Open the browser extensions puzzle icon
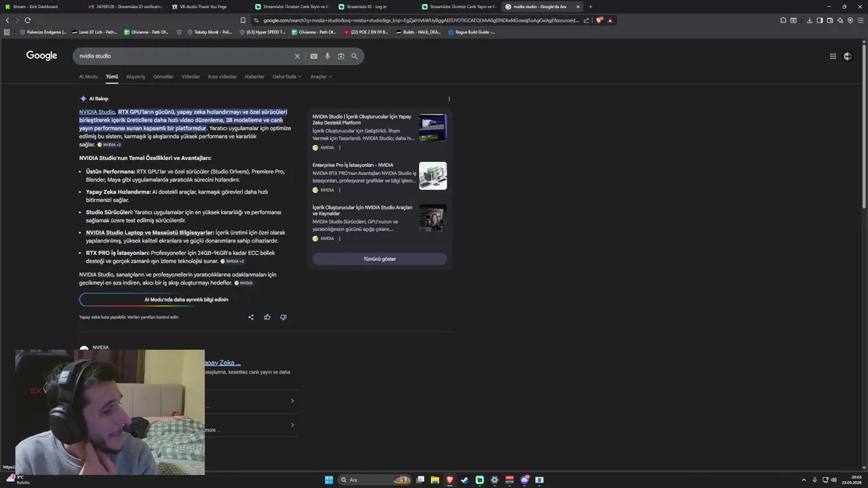 [x=783, y=20]
